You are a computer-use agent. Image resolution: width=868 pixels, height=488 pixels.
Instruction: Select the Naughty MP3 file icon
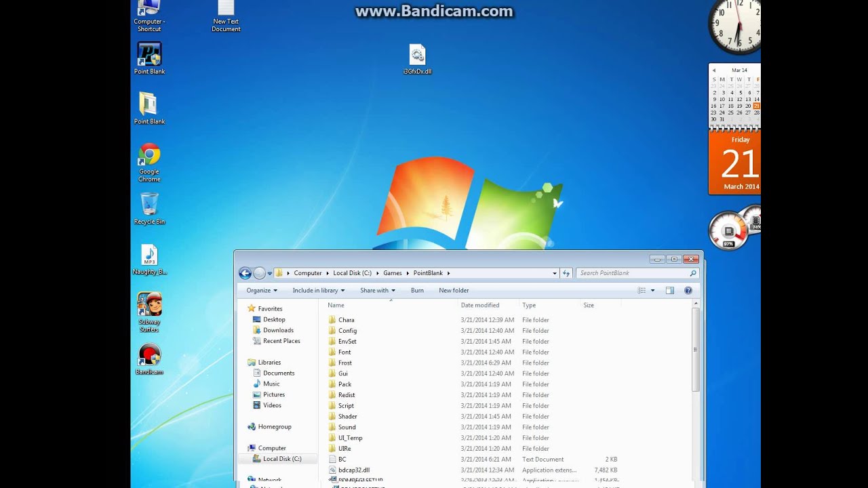pyautogui.click(x=149, y=260)
